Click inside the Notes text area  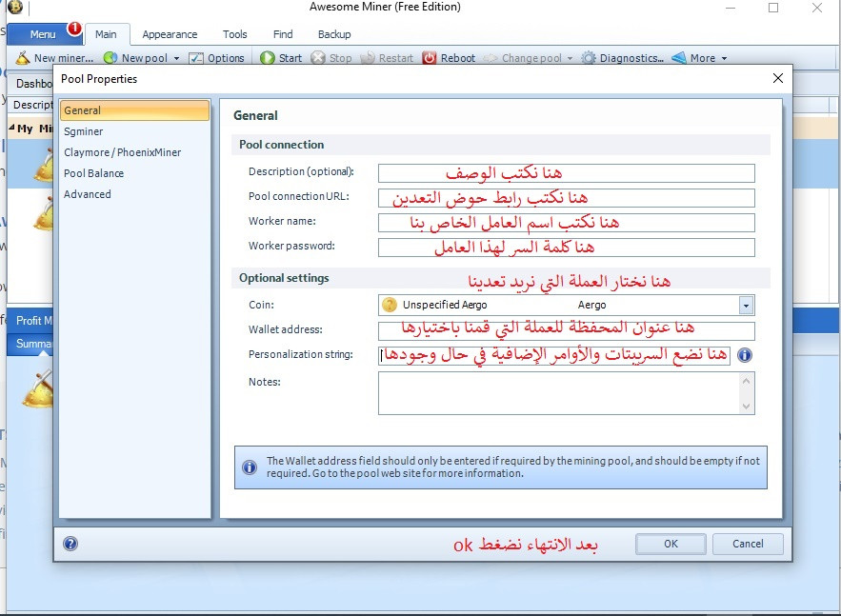[x=558, y=393]
